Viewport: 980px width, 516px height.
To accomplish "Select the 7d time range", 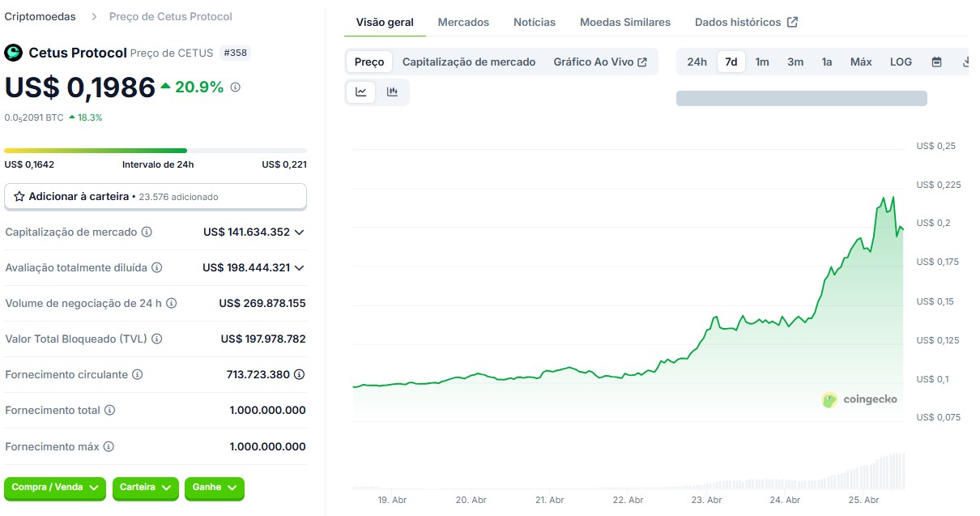I will point(731,62).
